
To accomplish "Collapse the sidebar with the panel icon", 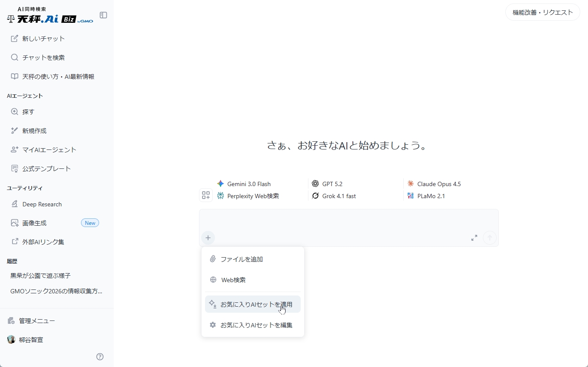I will 103,15.
